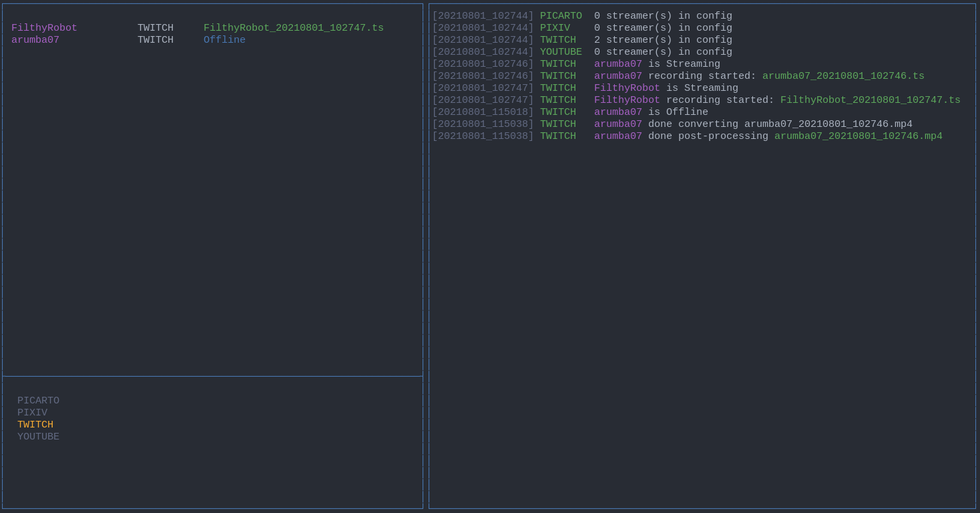Click the "2 streamer(s) in config" log message
The width and height of the screenshot is (980, 513).
[663, 40]
